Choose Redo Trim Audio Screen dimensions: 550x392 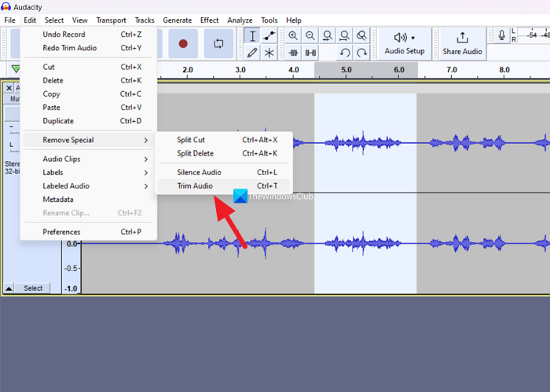tap(88, 48)
